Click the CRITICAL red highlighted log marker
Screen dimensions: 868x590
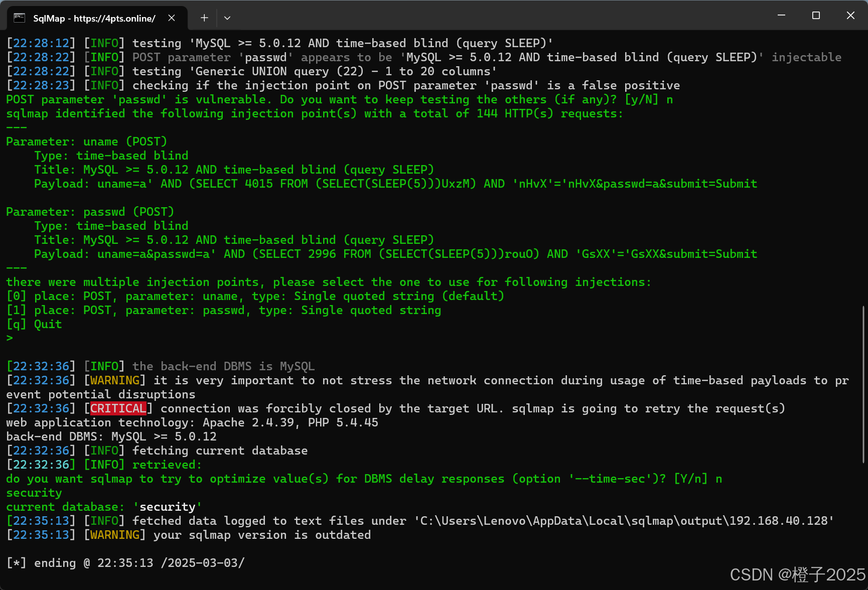coord(117,408)
